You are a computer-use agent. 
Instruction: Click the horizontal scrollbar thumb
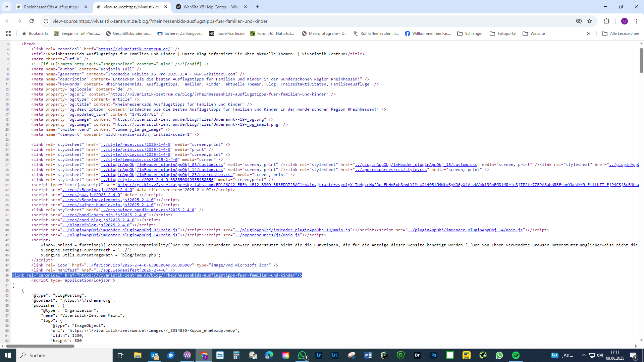[x=40, y=346]
